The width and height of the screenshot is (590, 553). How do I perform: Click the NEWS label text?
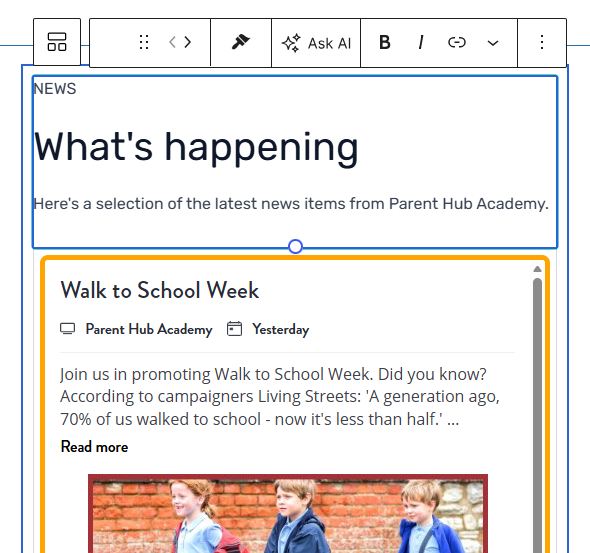coord(55,89)
